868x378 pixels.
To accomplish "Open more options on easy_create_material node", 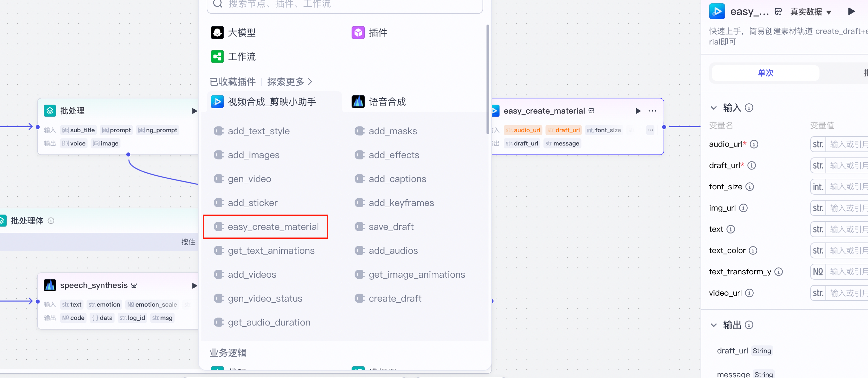I will (652, 111).
